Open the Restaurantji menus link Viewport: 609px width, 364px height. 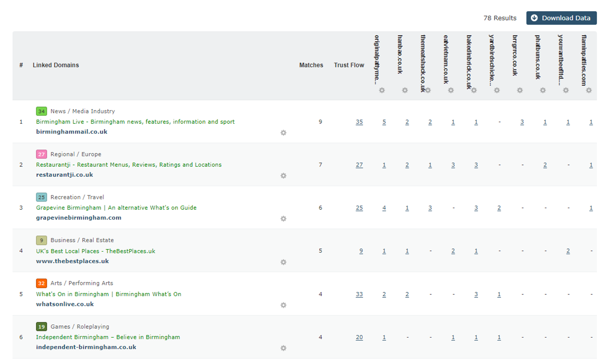tap(129, 165)
